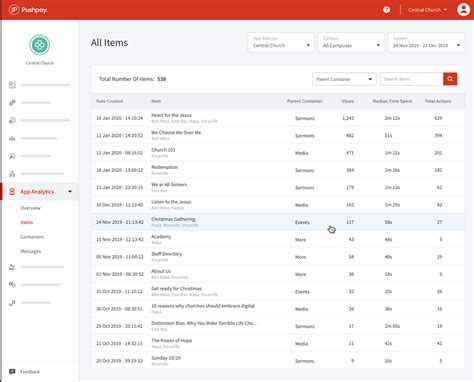Open the Containers submenu item

(32, 237)
